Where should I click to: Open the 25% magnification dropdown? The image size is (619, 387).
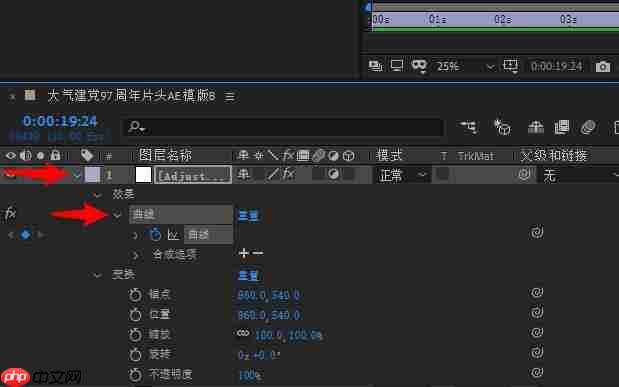465,66
